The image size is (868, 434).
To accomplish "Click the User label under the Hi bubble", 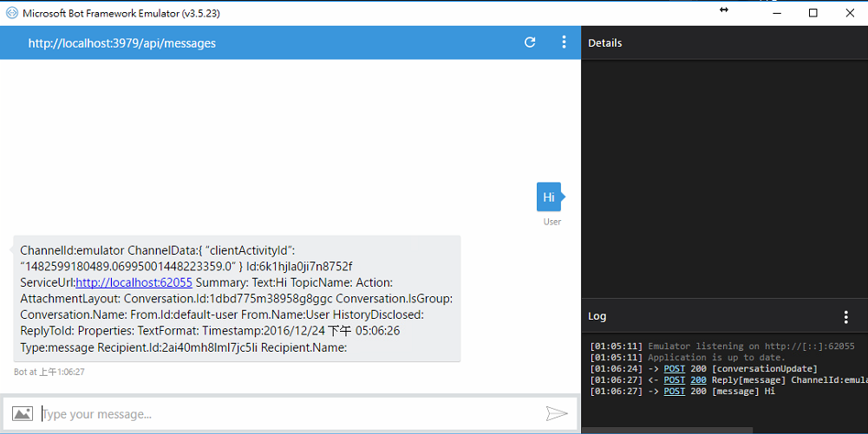I will pos(551,222).
